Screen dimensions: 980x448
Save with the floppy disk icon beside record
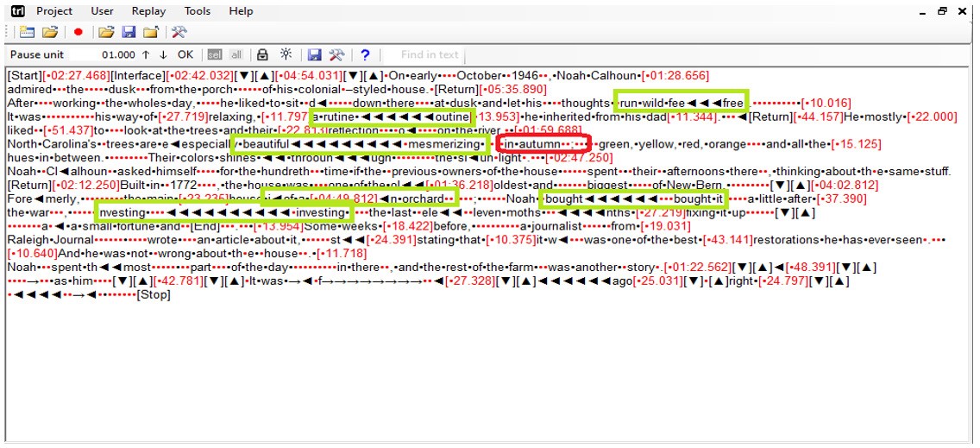pos(129,32)
